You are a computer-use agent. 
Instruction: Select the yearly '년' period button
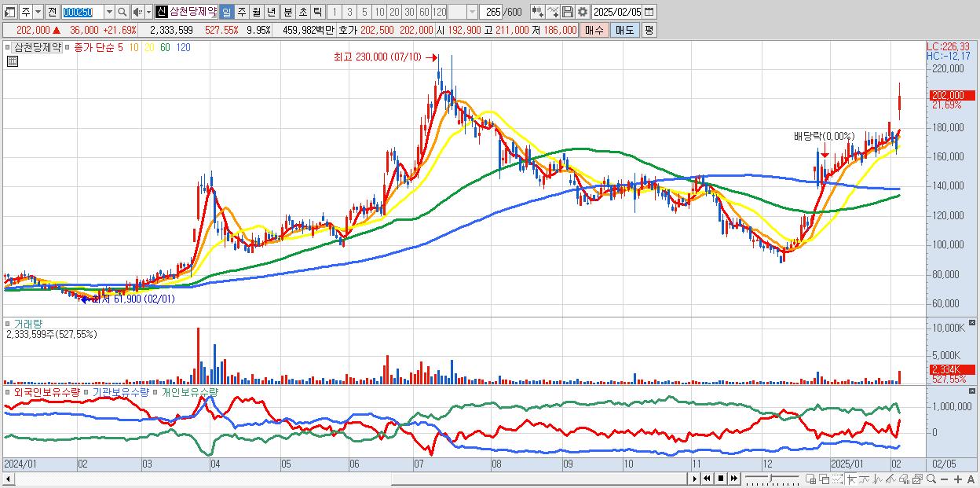[x=271, y=12]
